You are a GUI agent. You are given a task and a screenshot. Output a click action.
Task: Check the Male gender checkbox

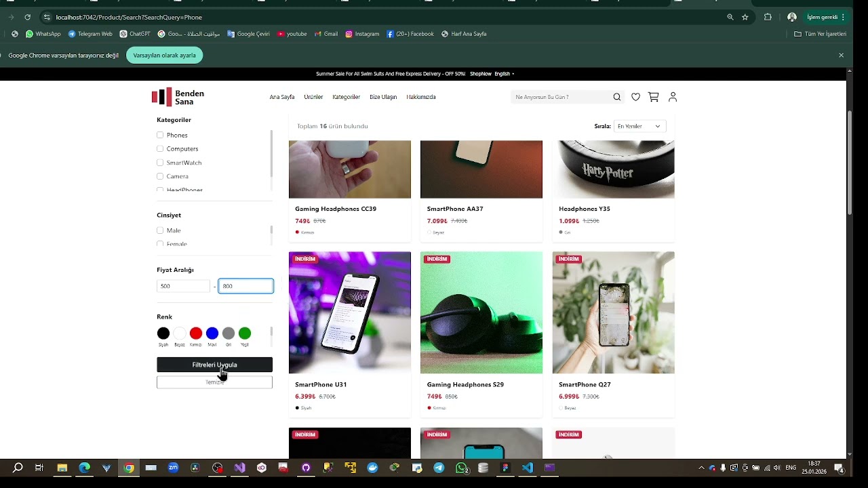pyautogui.click(x=160, y=230)
